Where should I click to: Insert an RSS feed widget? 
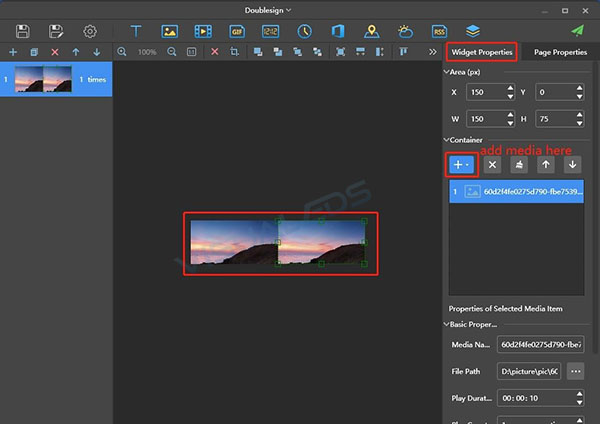[439, 32]
